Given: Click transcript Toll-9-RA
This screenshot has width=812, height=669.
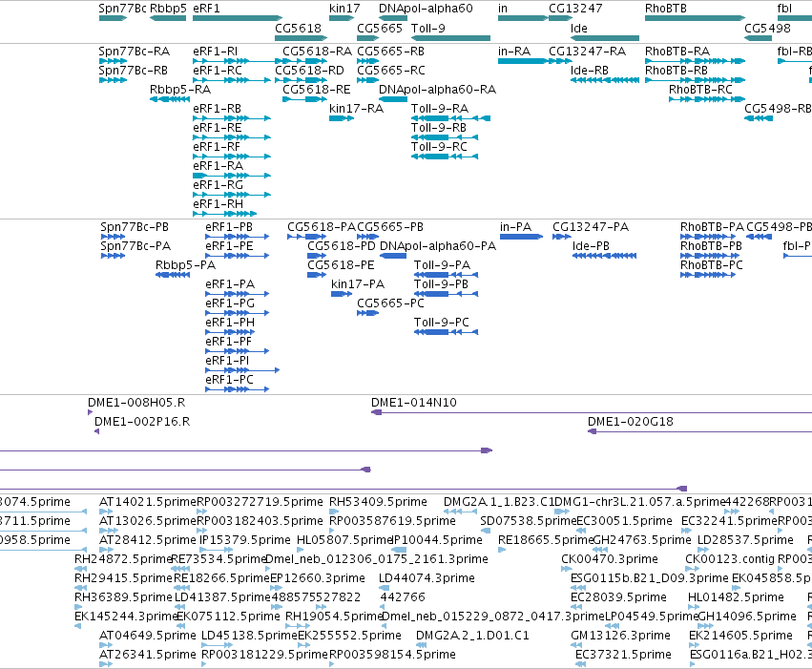Looking at the screenshot, I should point(440,108).
